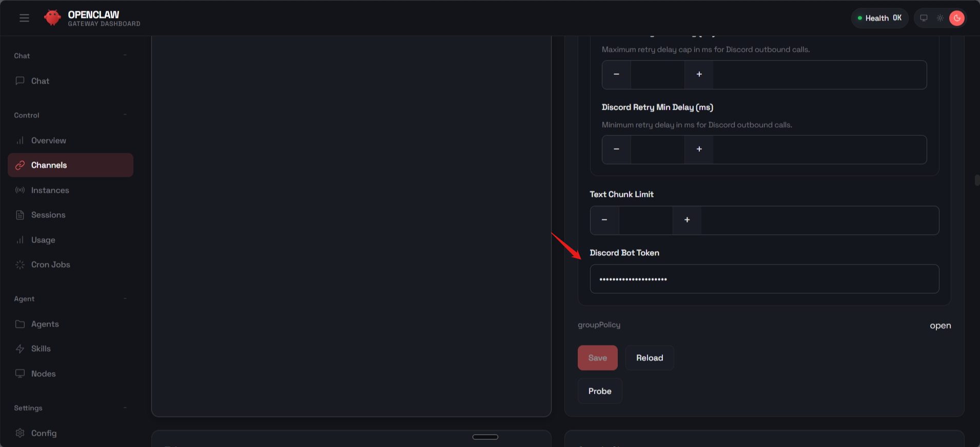Image resolution: width=980 pixels, height=447 pixels.
Task: Click the Health OK status indicator
Action: point(879,18)
